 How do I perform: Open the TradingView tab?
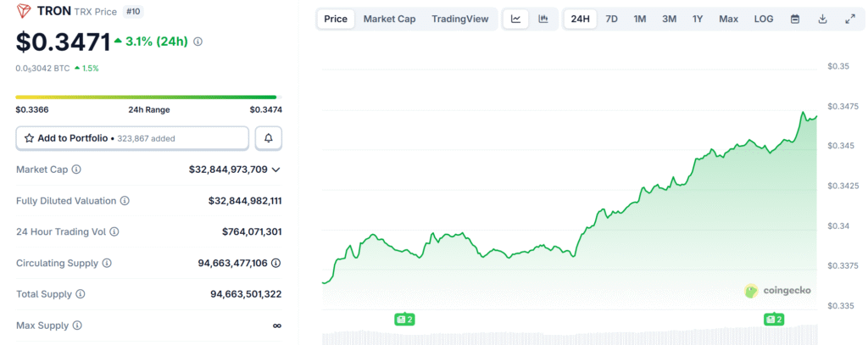[459, 19]
